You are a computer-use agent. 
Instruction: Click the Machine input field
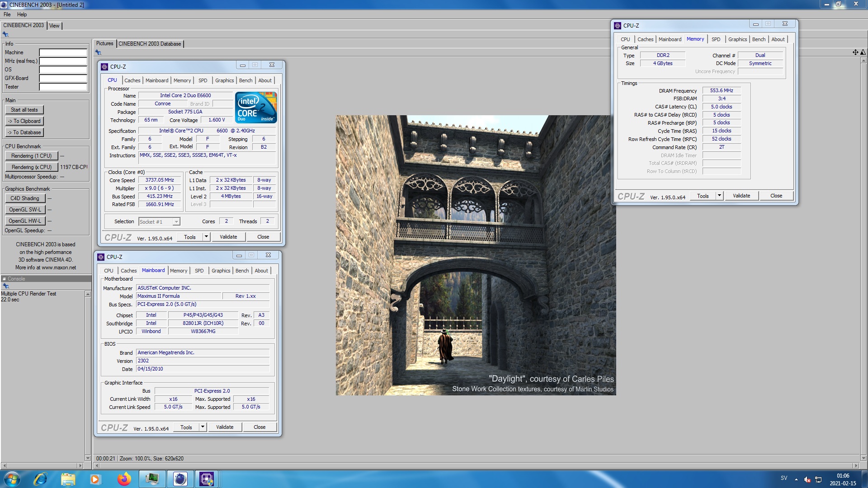tap(63, 52)
